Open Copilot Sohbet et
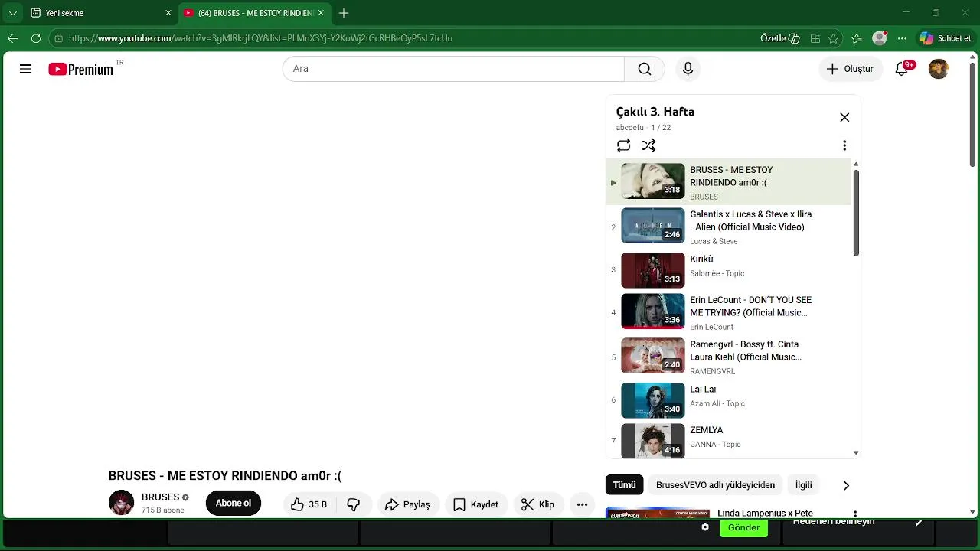980x551 pixels. coord(946,38)
